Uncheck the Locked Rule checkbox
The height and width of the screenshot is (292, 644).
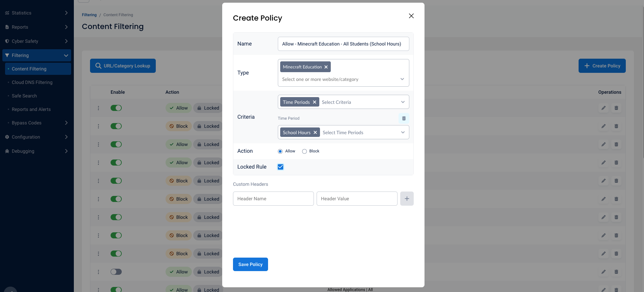[281, 167]
